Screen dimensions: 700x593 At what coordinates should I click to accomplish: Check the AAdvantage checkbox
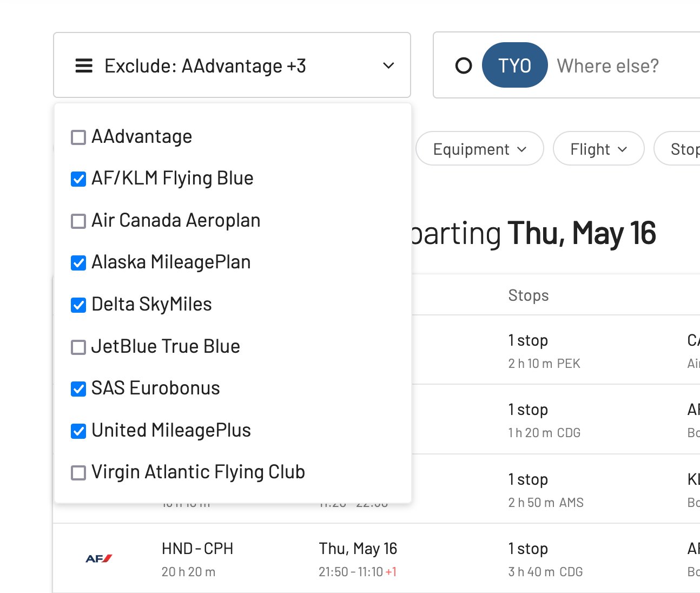pos(78,137)
